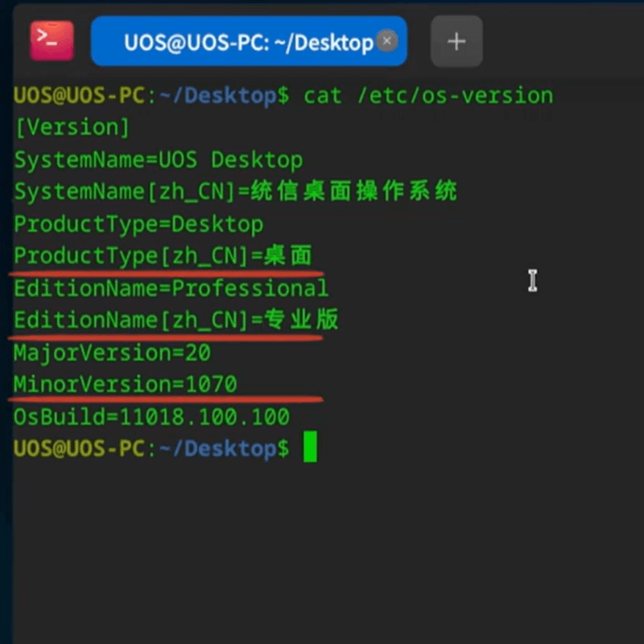Click the OsBuild=11018.100.100 line
This screenshot has height=644, width=644.
click(151, 417)
